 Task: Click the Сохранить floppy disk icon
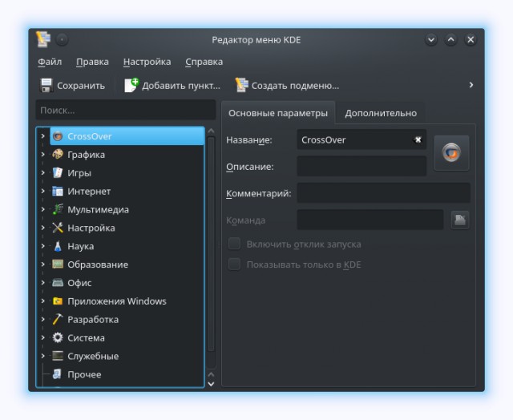tap(46, 86)
